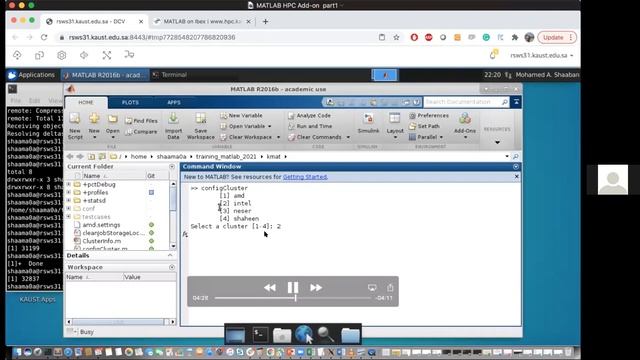Click the DCV fullscreen icon
The image size is (640, 360).
coord(107,55)
